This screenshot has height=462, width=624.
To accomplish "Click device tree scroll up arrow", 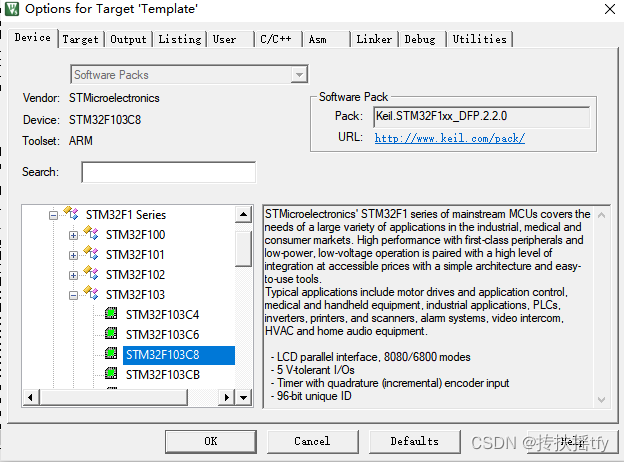I will click(243, 215).
